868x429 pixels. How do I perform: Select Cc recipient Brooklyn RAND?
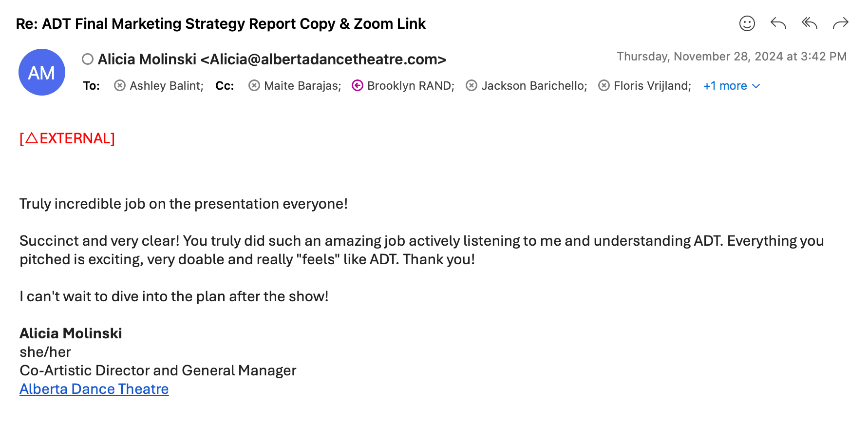point(410,86)
